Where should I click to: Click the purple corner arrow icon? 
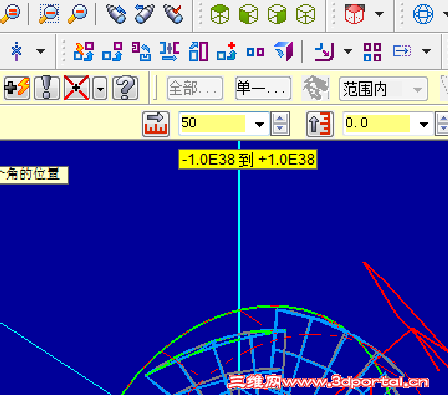(x=324, y=51)
